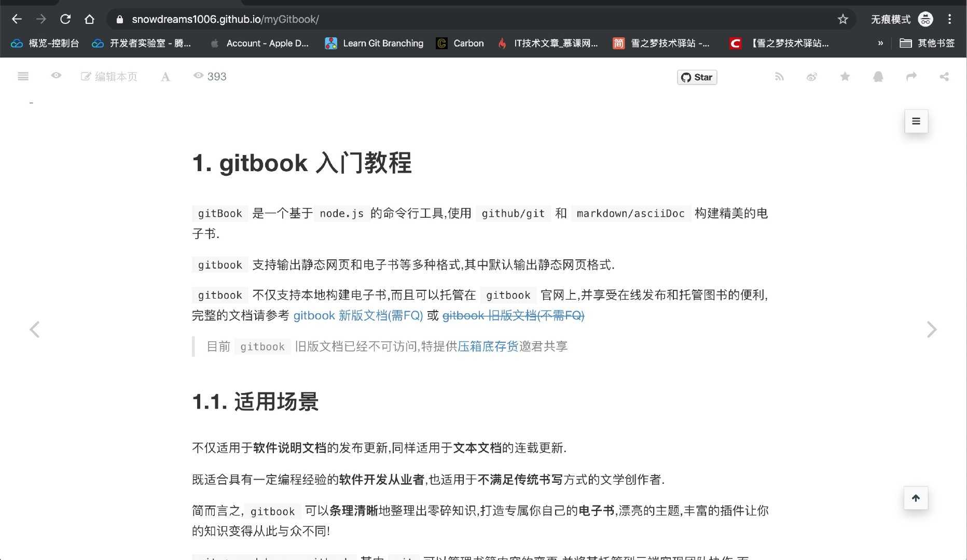Open the RSS feed subscription icon
967x560 pixels.
779,77
